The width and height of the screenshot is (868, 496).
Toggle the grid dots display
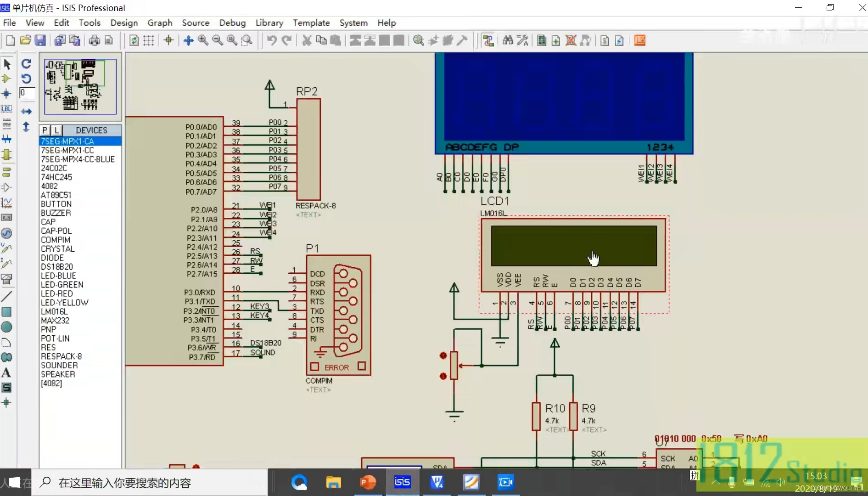click(x=148, y=40)
